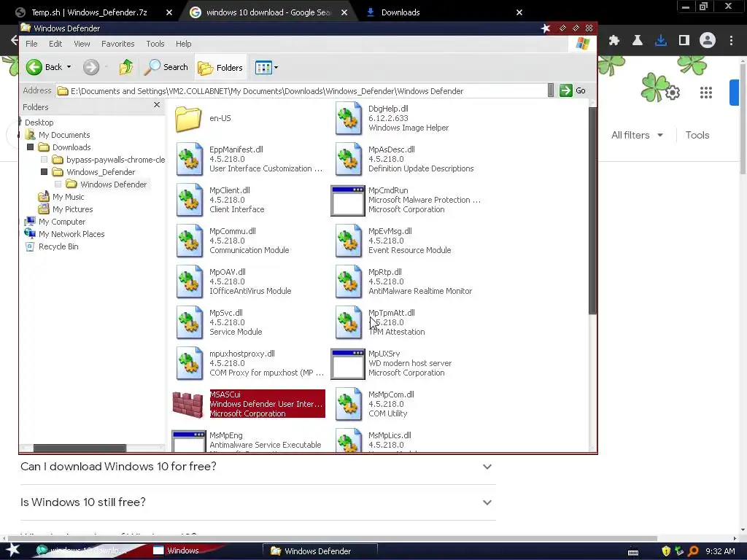Open the Chrome profile avatar icon

pyautogui.click(x=708, y=41)
